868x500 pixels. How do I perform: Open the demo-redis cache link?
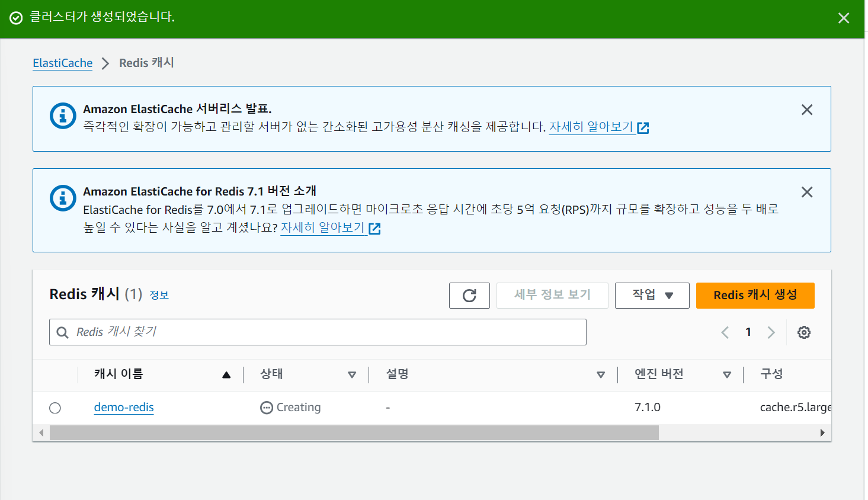[x=124, y=407]
